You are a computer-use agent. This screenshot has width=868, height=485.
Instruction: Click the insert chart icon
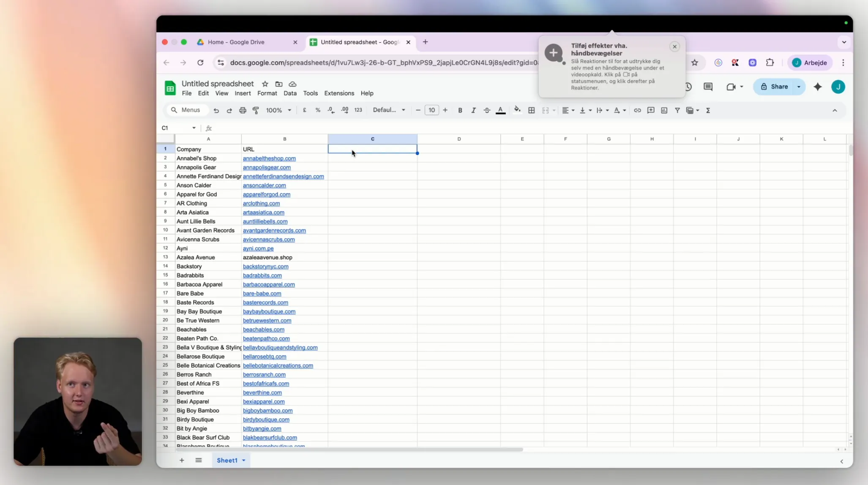(x=664, y=110)
